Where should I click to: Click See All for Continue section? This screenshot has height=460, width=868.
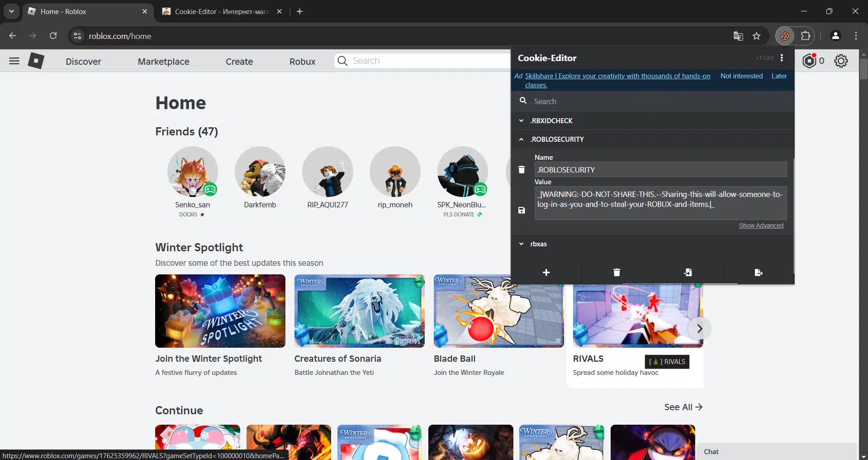tap(683, 407)
